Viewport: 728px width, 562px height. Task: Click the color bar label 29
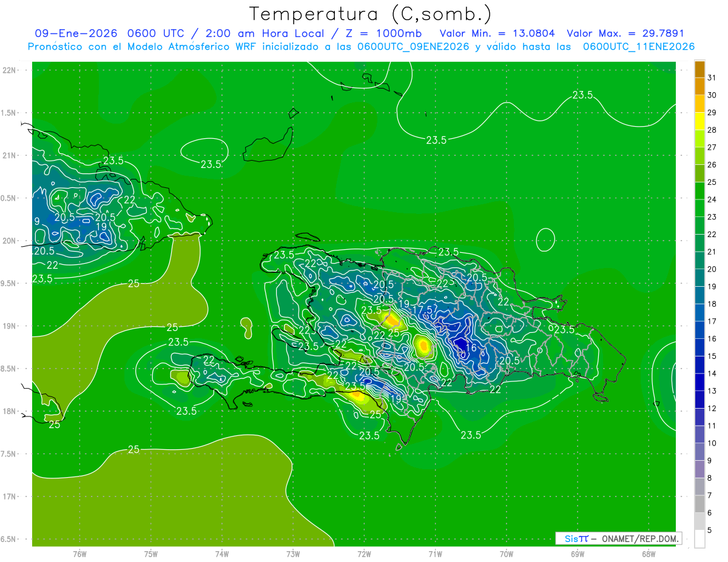(712, 112)
